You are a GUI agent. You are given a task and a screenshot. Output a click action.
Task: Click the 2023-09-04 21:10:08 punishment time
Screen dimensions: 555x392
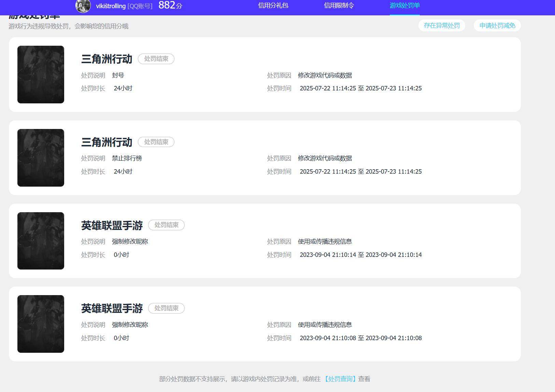361,338
